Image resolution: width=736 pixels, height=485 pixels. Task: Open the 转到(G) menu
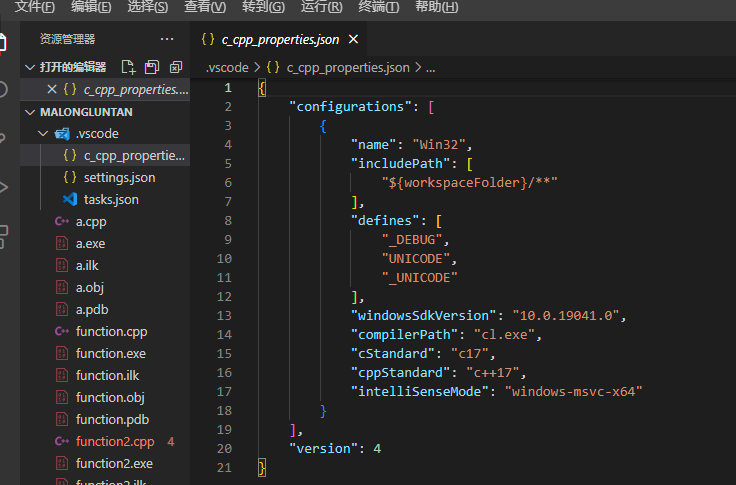pos(263,7)
